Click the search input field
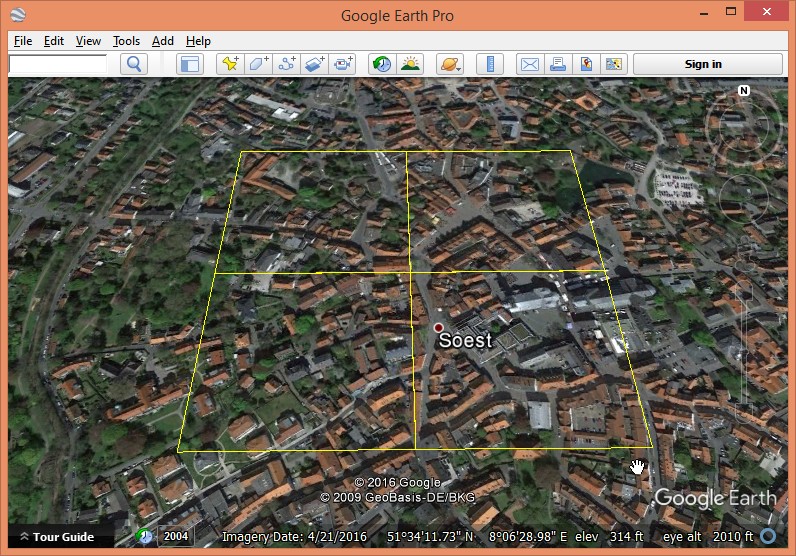Image resolution: width=796 pixels, height=556 pixels. [x=58, y=64]
